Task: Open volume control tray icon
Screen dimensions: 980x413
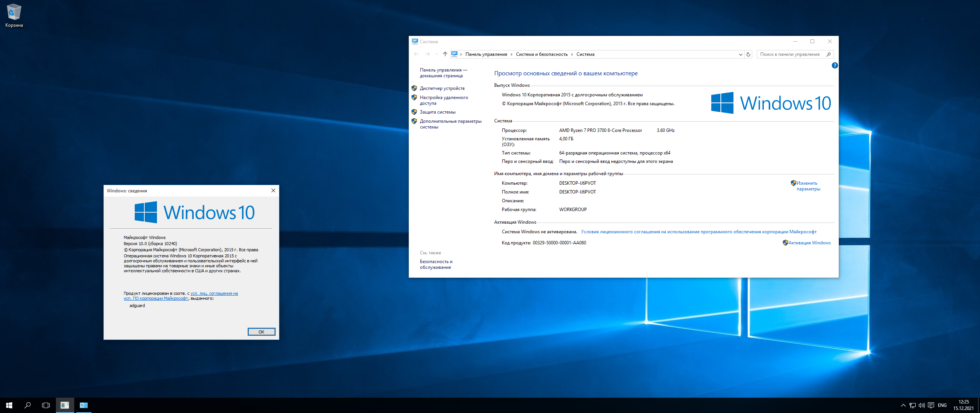Action: (x=922, y=405)
